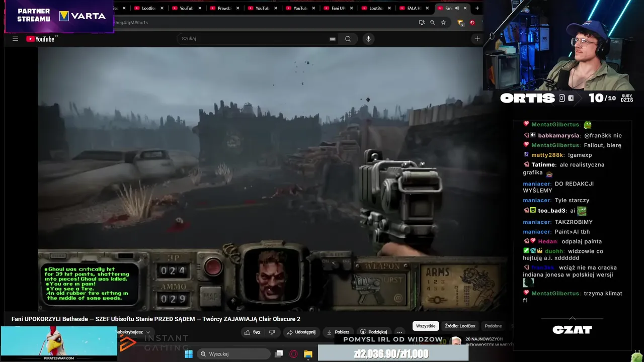Click chat username 'duohh'
The image size is (644, 362).
[x=554, y=251]
